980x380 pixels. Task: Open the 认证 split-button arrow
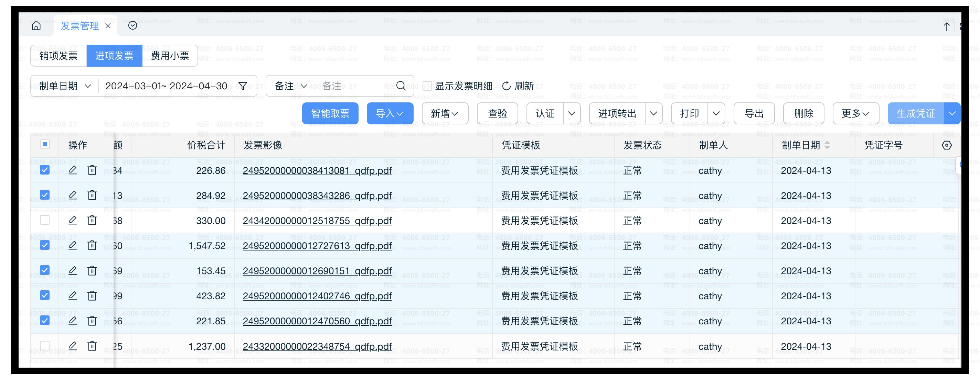tap(572, 113)
